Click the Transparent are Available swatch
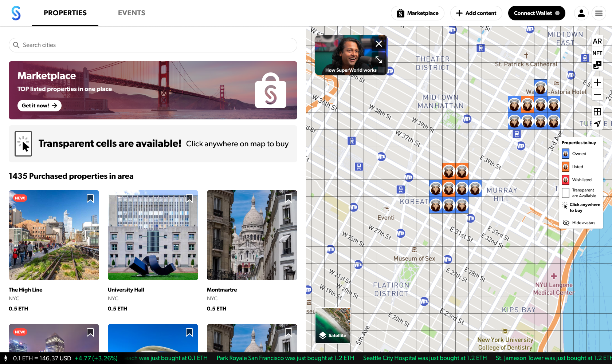This screenshot has width=612, height=364. click(565, 193)
